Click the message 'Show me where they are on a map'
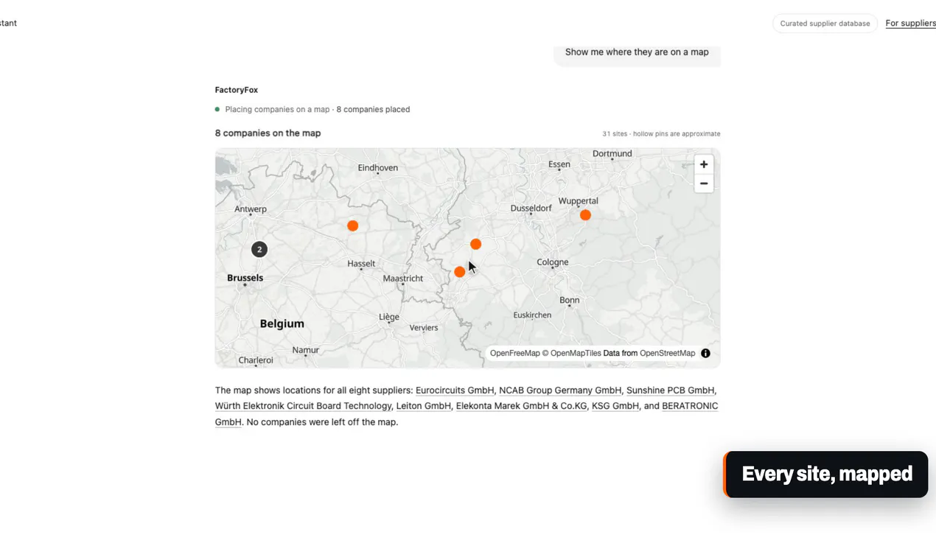 [637, 52]
